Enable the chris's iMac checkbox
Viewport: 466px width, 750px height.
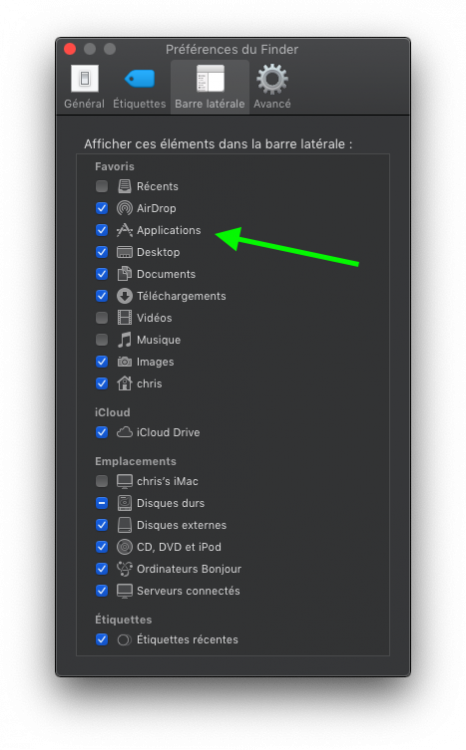pos(102,481)
